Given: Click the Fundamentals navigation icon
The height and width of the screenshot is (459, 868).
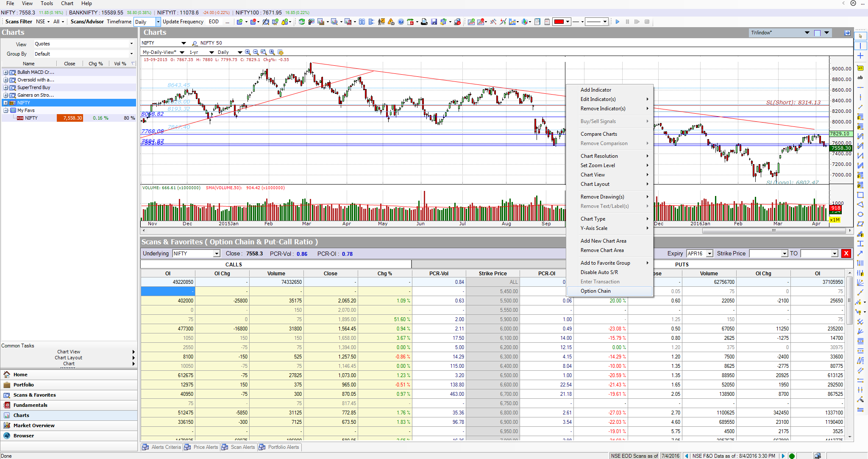Looking at the screenshot, I should pyautogui.click(x=7, y=405).
